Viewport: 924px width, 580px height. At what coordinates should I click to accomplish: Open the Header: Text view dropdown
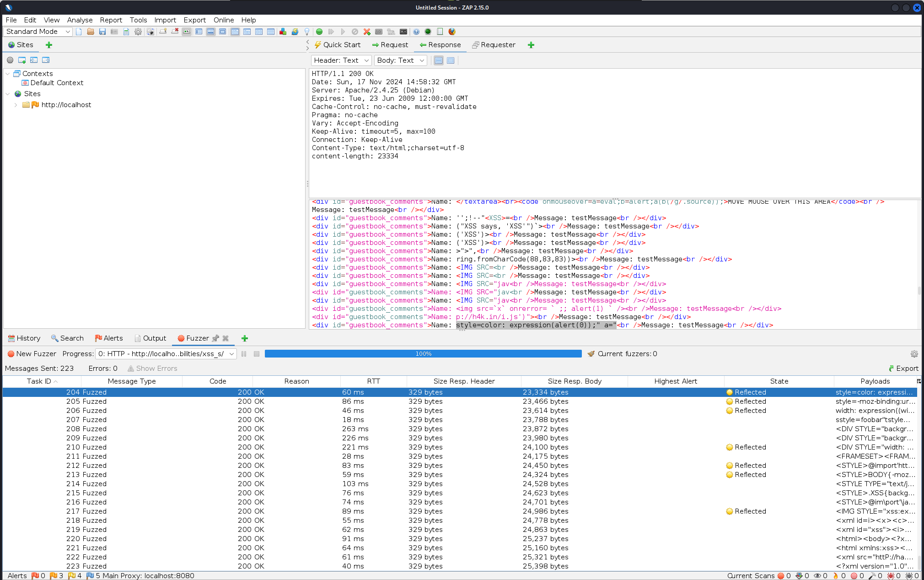(x=341, y=60)
